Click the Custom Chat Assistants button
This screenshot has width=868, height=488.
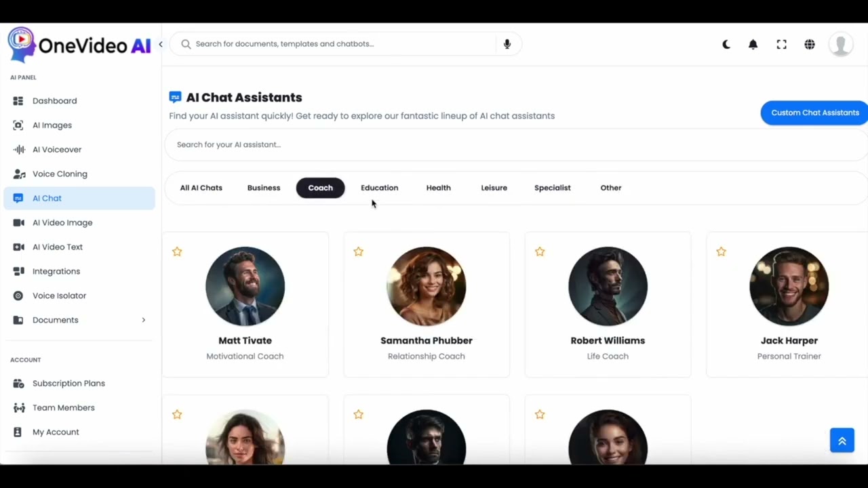814,113
